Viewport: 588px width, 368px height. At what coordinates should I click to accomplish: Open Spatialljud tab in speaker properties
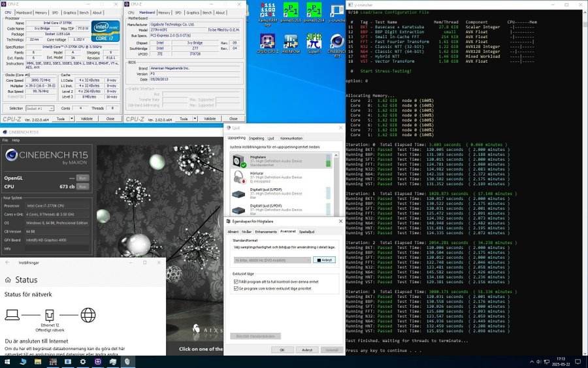[307, 232]
